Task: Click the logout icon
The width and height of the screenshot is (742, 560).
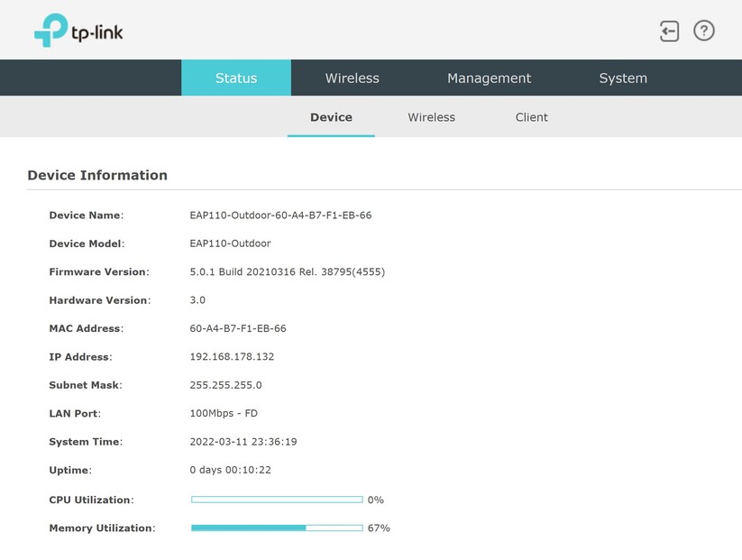Action: (667, 30)
